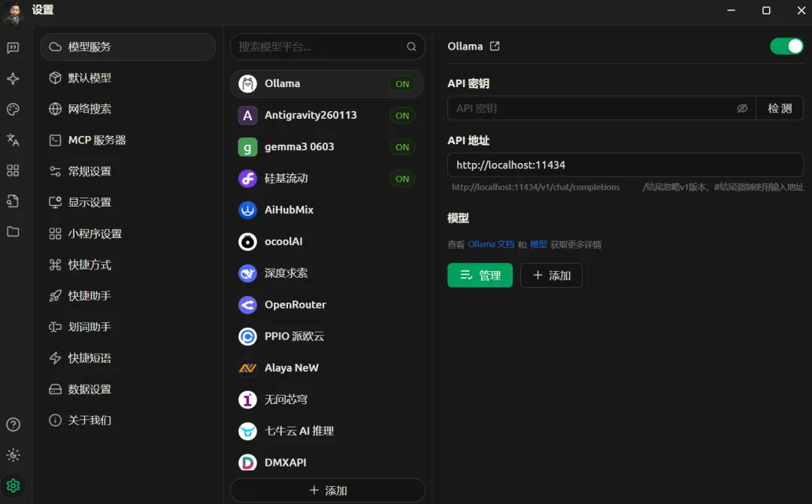The image size is (812, 504).
Task: Click the user avatar at top left
Action: (x=13, y=13)
